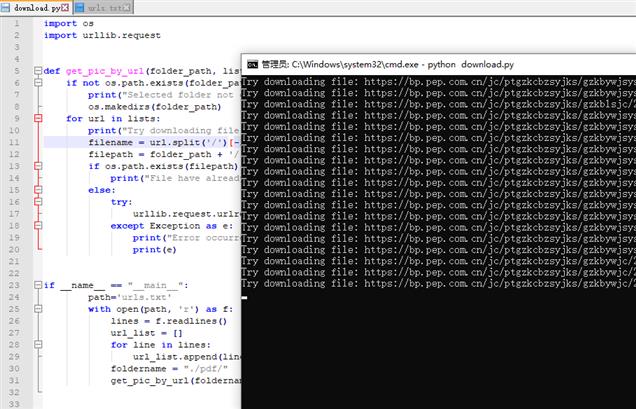Switch to the download.py tab
Viewport: 636px width, 409px height.
coord(36,8)
